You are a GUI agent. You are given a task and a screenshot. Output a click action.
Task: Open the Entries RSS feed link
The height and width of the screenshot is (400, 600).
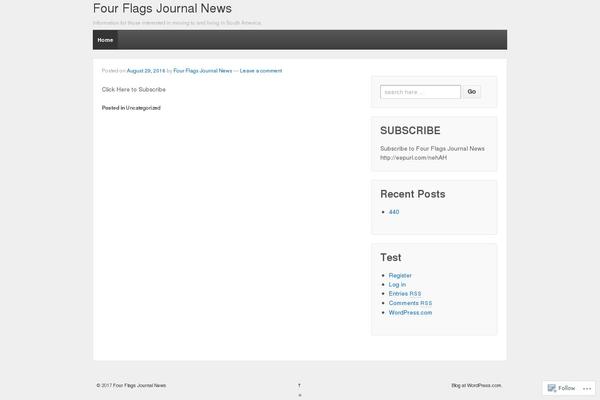pos(405,294)
